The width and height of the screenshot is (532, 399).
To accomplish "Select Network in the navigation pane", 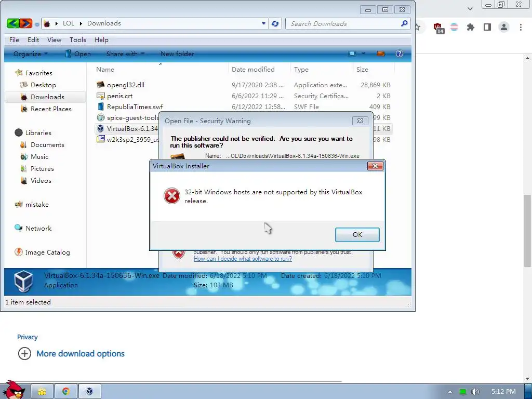I will tap(33, 229).
